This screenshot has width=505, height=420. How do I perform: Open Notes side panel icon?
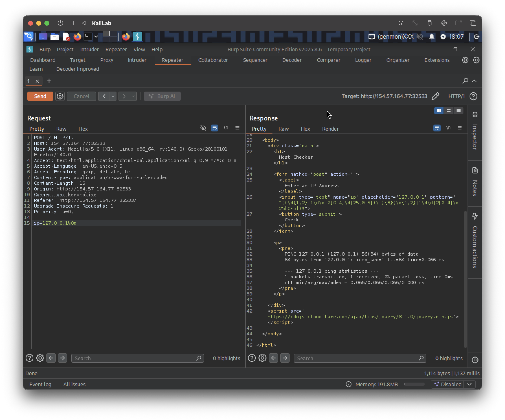pyautogui.click(x=475, y=170)
